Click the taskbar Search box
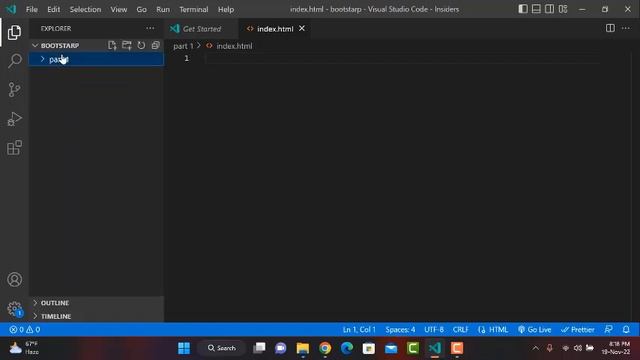Viewport: 640px width, 360px height. click(222, 348)
